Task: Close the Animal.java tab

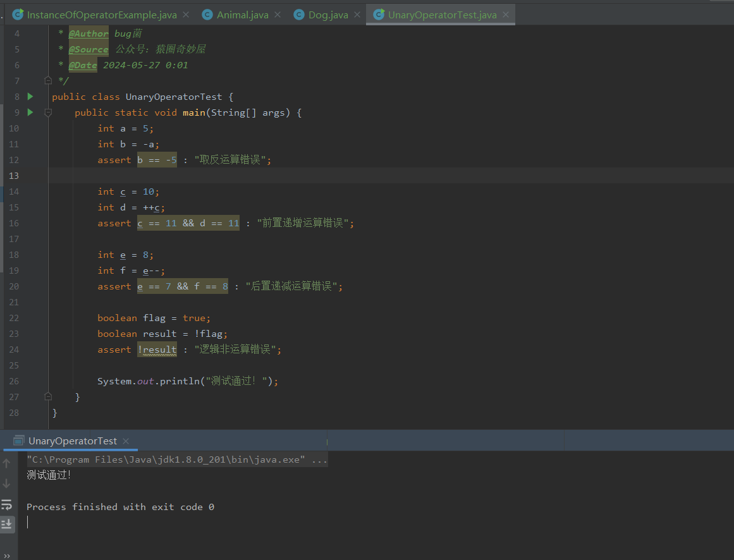Action: click(278, 15)
